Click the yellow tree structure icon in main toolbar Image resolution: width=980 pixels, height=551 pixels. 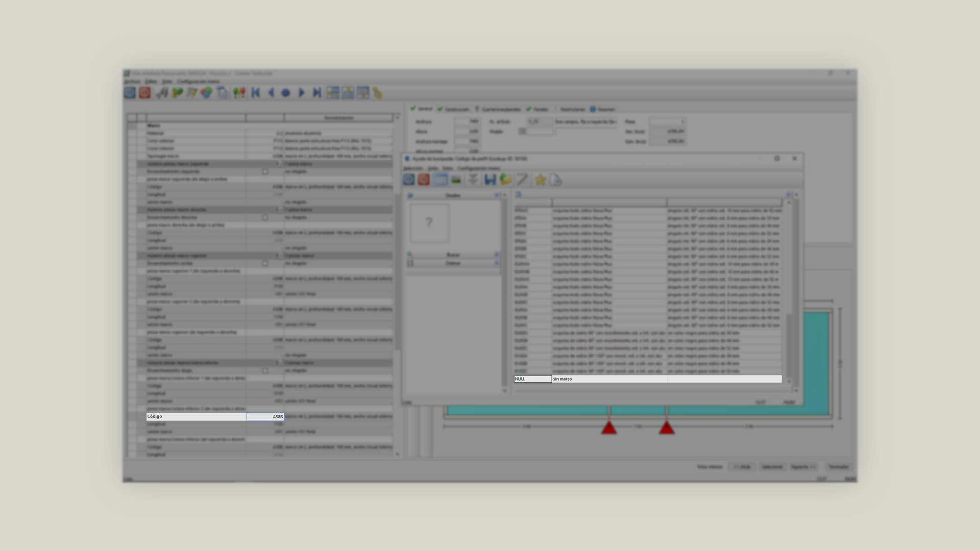377,93
